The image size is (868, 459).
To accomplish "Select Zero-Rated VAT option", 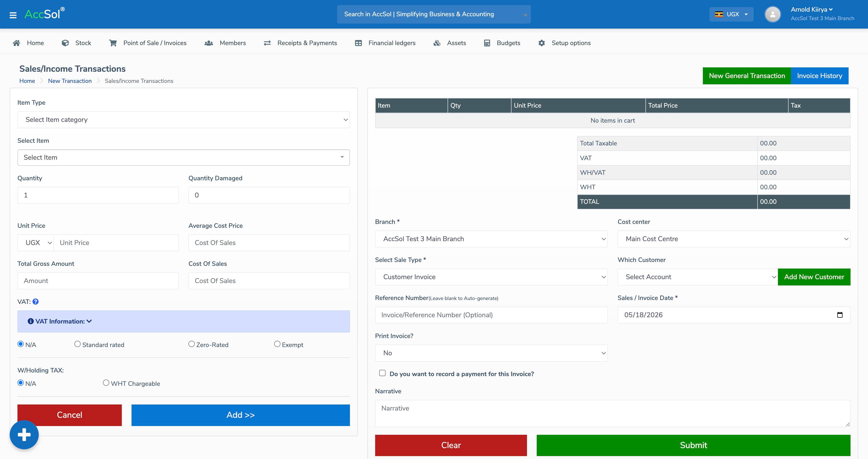I will (191, 344).
